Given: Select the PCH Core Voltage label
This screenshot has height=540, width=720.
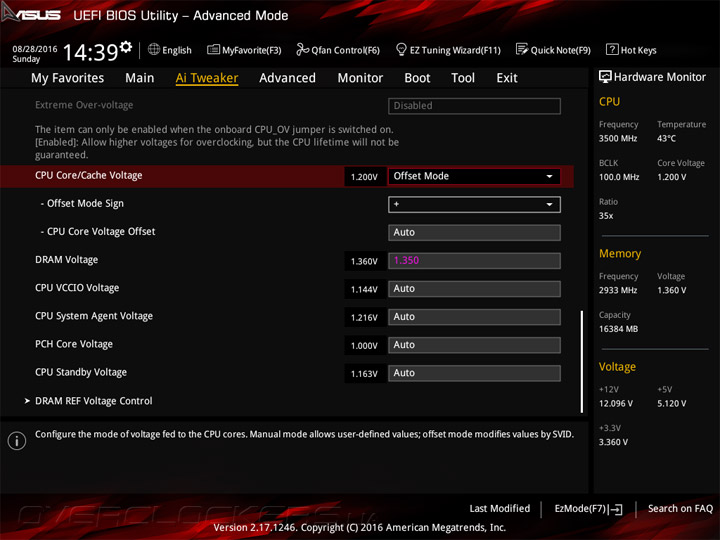Looking at the screenshot, I should (74, 344).
